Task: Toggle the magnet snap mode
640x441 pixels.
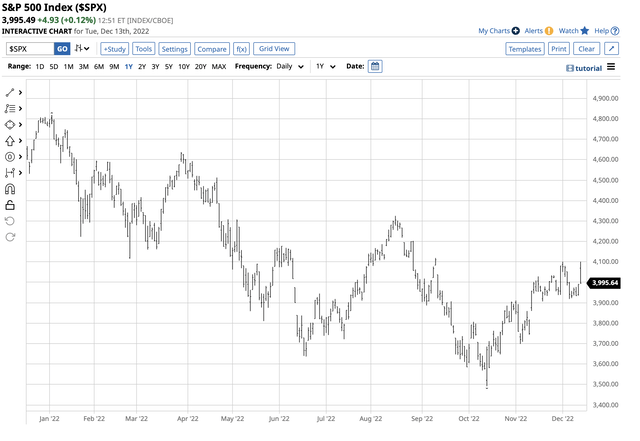Action: pyautogui.click(x=10, y=189)
